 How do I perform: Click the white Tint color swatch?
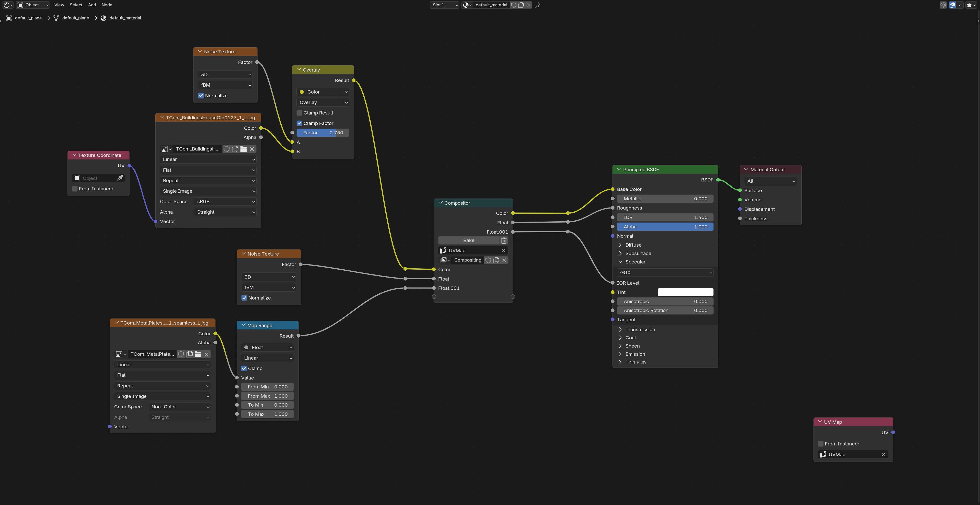tap(685, 292)
